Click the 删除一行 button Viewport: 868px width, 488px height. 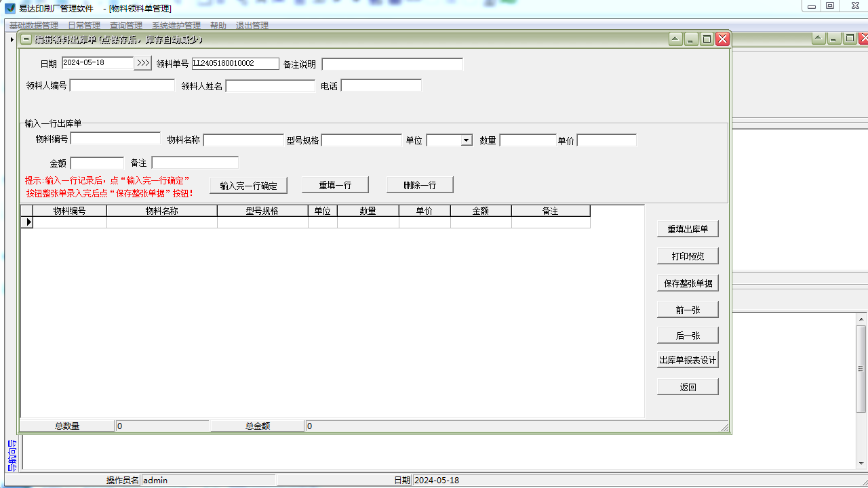pos(419,185)
